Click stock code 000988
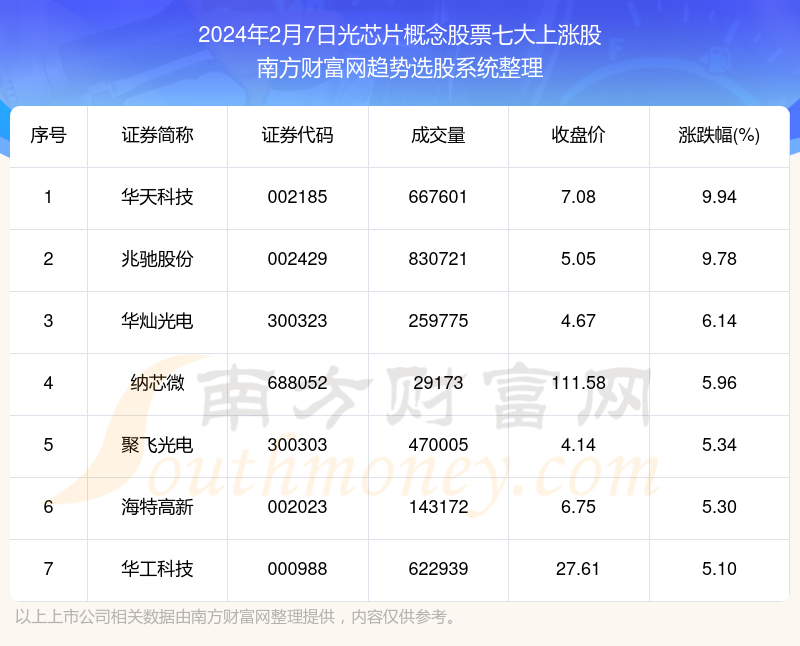 pyautogui.click(x=297, y=569)
